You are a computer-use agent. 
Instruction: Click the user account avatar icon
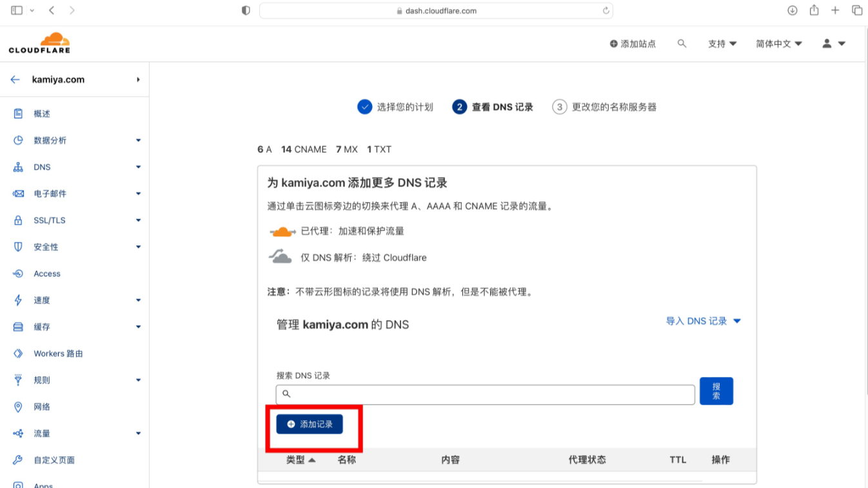tap(827, 43)
